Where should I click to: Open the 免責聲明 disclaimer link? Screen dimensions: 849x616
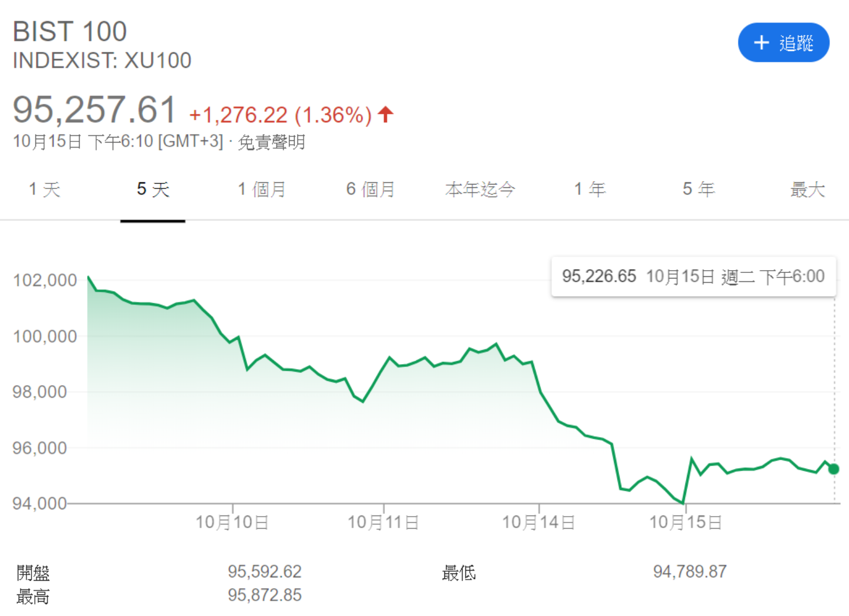click(x=271, y=142)
